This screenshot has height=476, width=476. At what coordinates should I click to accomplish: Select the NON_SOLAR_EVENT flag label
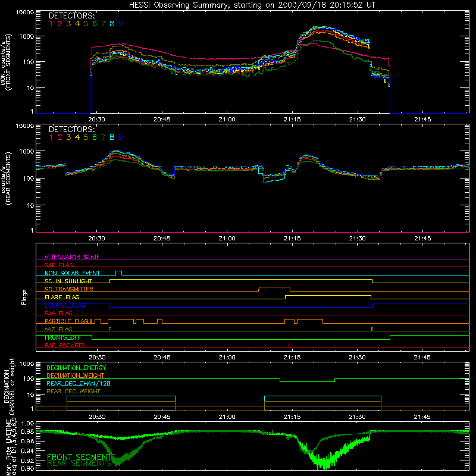pos(72,273)
